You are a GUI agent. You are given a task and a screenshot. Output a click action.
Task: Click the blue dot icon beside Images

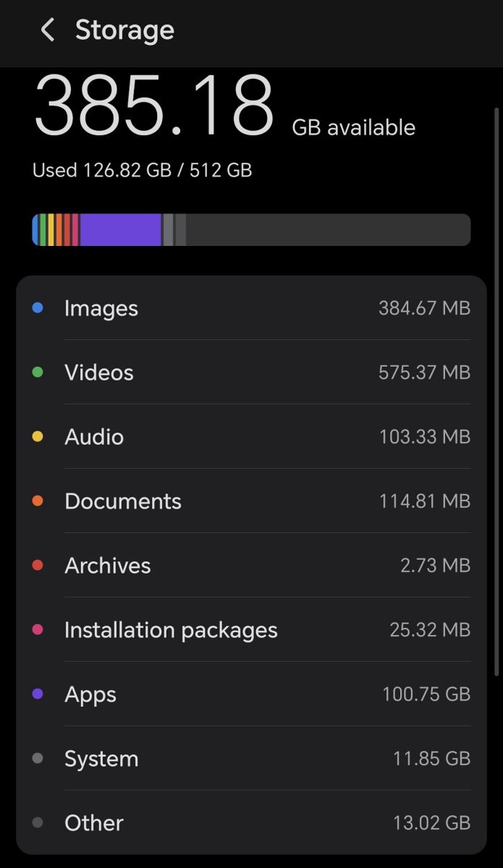pyautogui.click(x=36, y=308)
